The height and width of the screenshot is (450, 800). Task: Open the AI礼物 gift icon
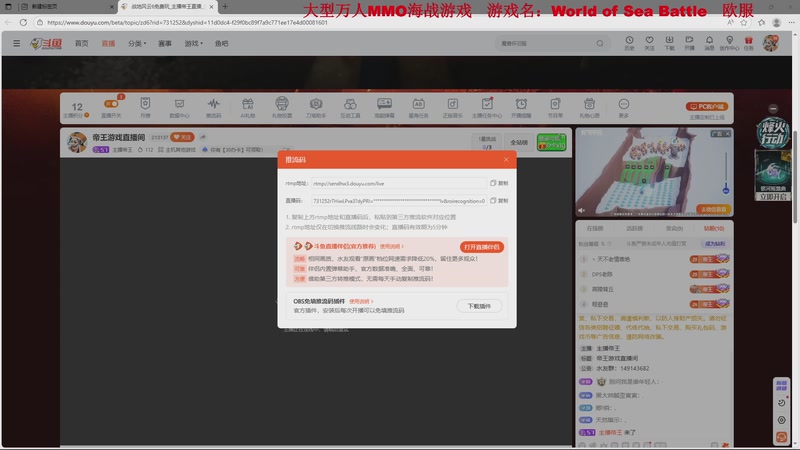[x=247, y=108]
